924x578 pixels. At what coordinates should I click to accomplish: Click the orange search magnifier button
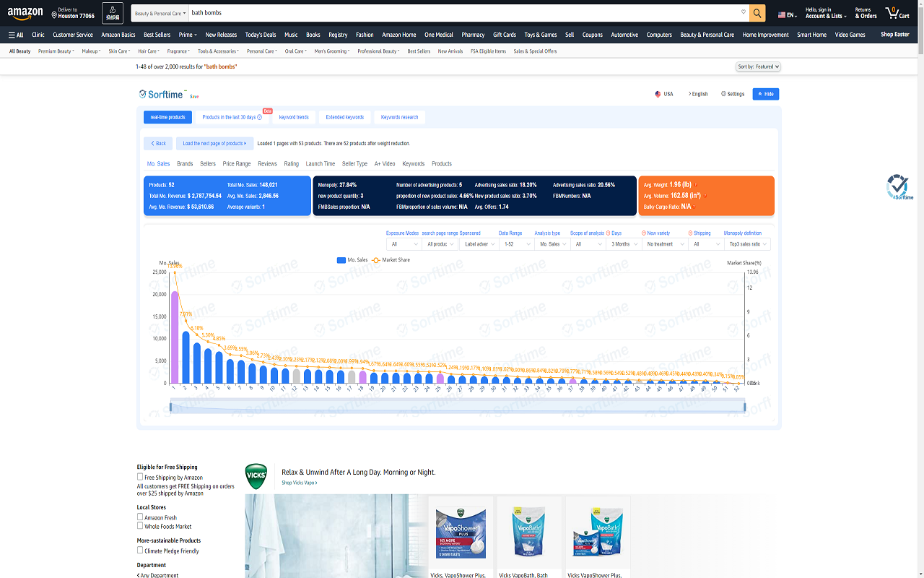pos(757,13)
